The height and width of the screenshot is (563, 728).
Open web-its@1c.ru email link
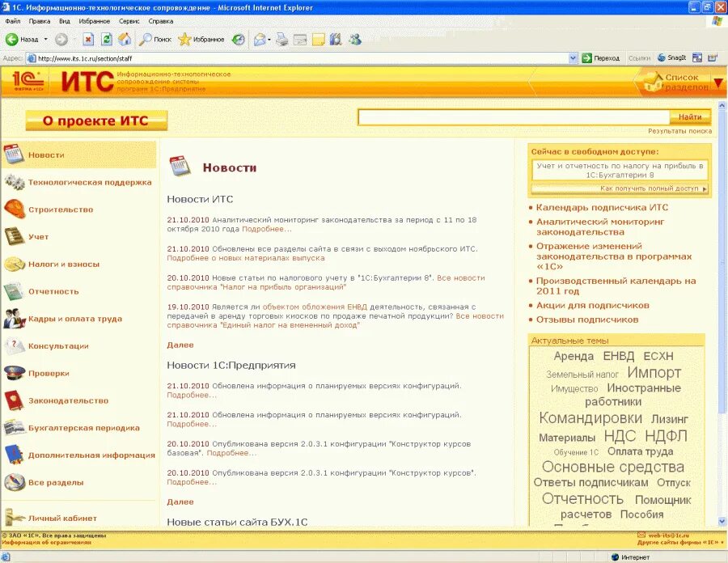pos(669,535)
